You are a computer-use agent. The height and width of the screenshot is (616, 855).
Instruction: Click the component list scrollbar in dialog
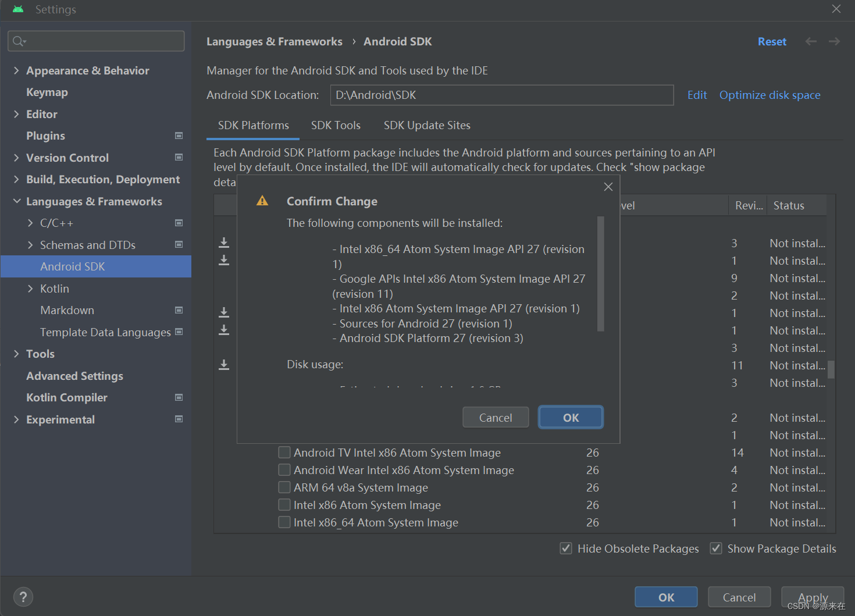601,273
